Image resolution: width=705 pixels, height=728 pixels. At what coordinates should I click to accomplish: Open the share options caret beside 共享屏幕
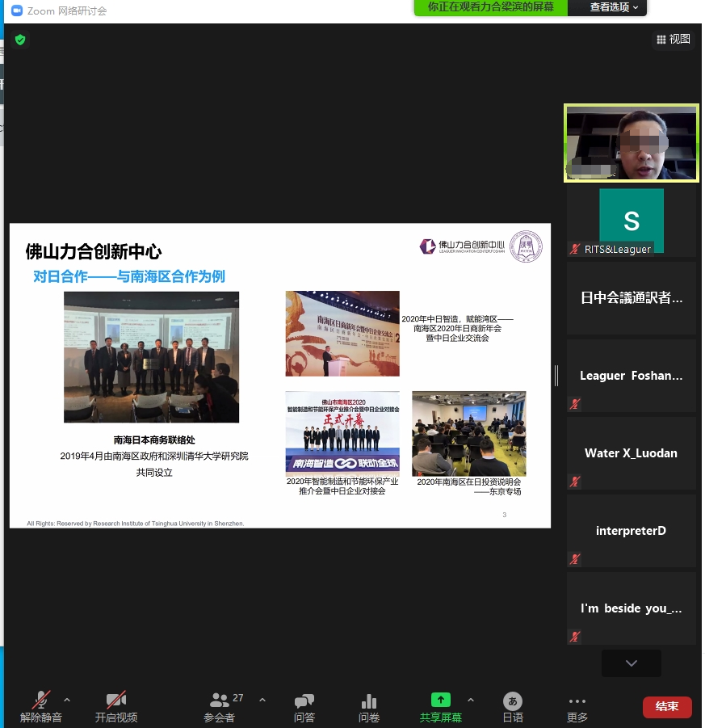tap(471, 700)
